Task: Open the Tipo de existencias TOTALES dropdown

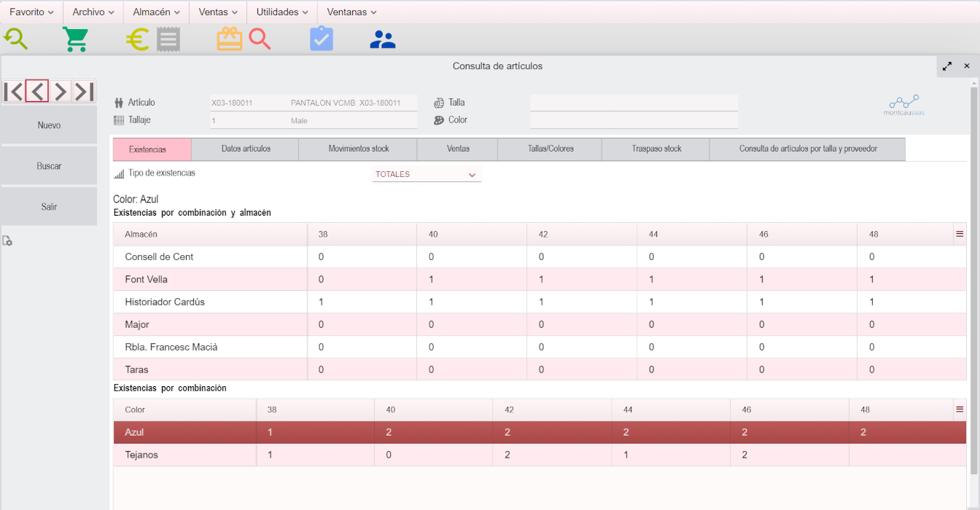Action: tap(427, 175)
